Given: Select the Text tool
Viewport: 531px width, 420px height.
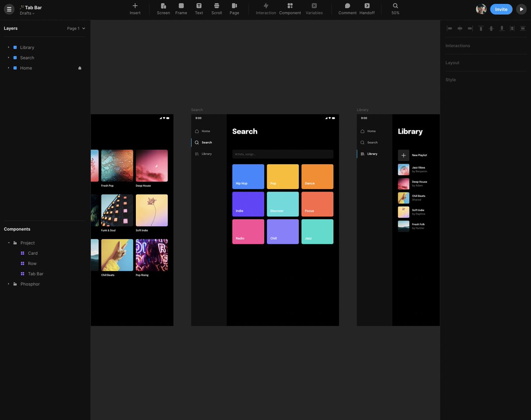Looking at the screenshot, I should coord(199,9).
